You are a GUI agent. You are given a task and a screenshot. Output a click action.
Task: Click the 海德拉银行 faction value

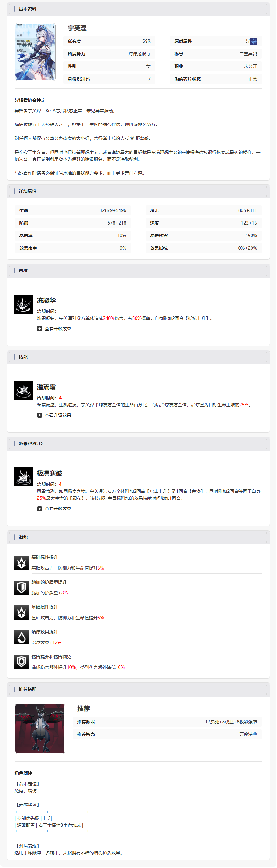[139, 54]
